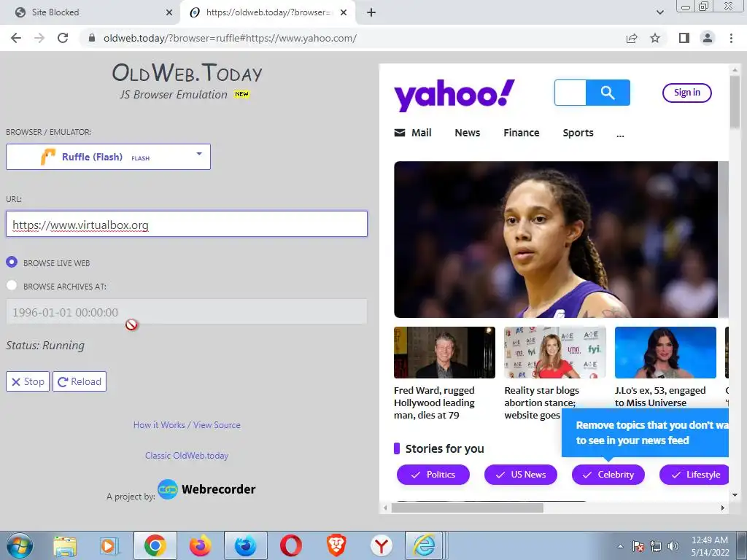Click the Yahoo logo

454,94
